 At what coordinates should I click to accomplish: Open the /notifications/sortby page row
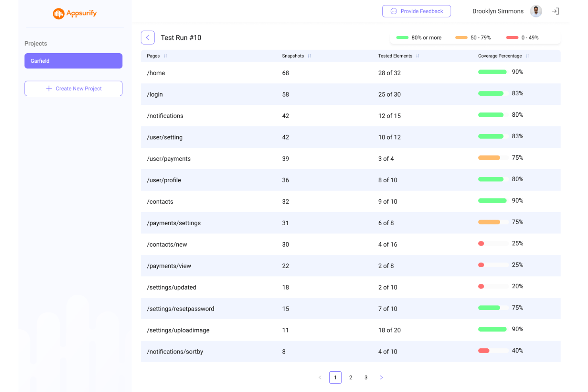click(x=350, y=351)
